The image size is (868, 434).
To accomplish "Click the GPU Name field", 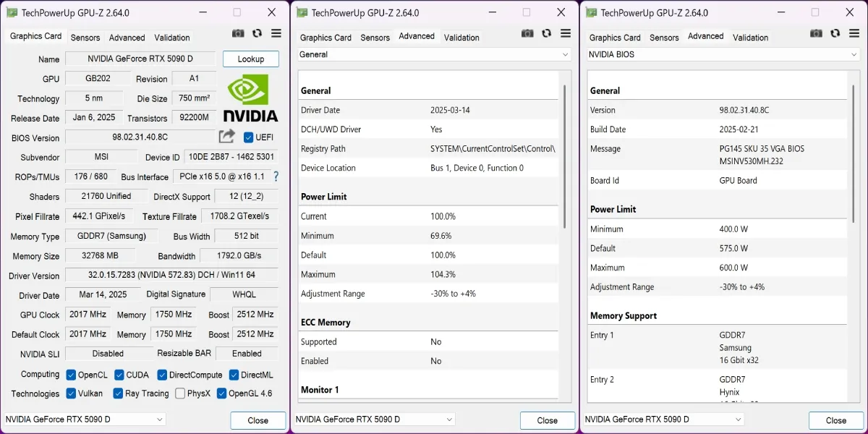I will [x=140, y=59].
